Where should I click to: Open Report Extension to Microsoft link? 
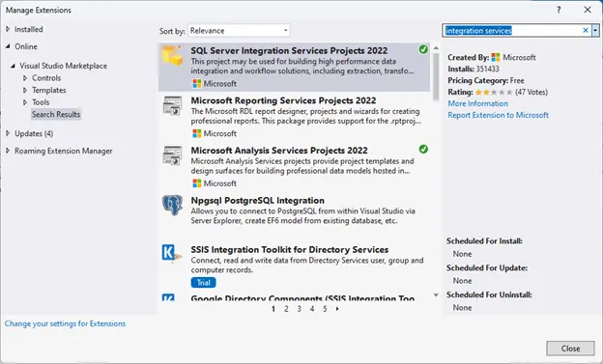(498, 115)
